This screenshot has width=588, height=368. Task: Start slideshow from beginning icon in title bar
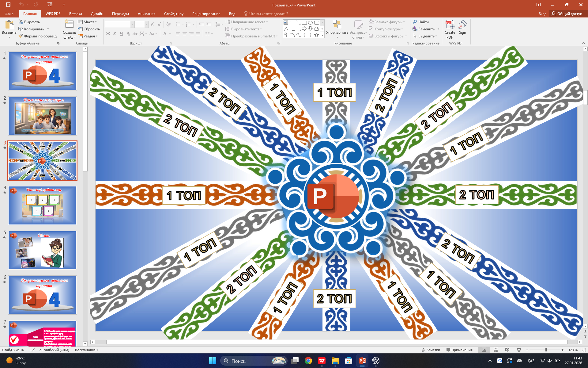click(50, 5)
